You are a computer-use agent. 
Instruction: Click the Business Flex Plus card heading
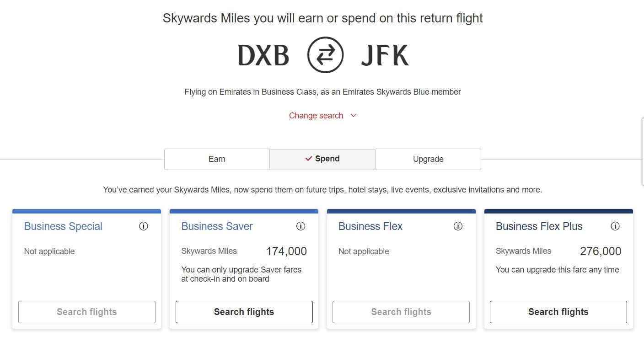pyautogui.click(x=539, y=226)
